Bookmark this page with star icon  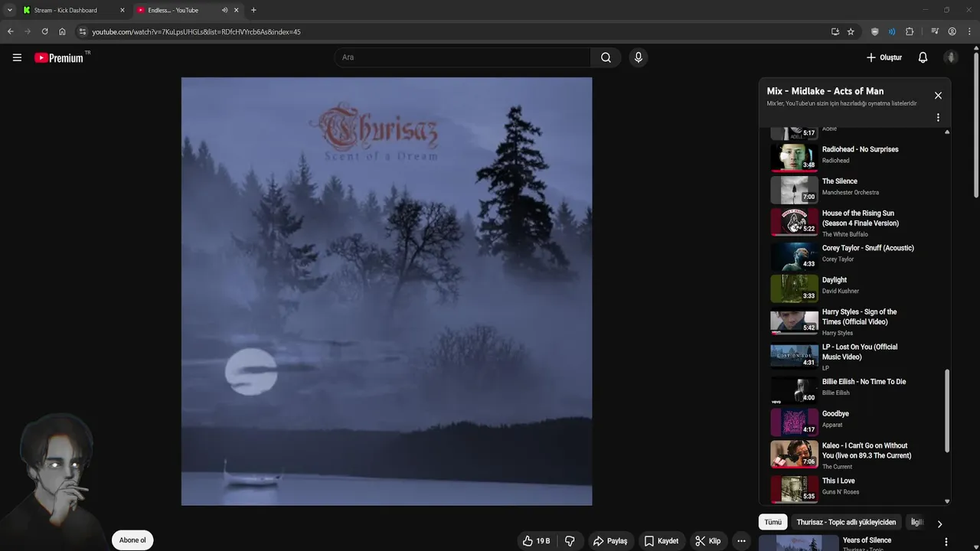(851, 31)
